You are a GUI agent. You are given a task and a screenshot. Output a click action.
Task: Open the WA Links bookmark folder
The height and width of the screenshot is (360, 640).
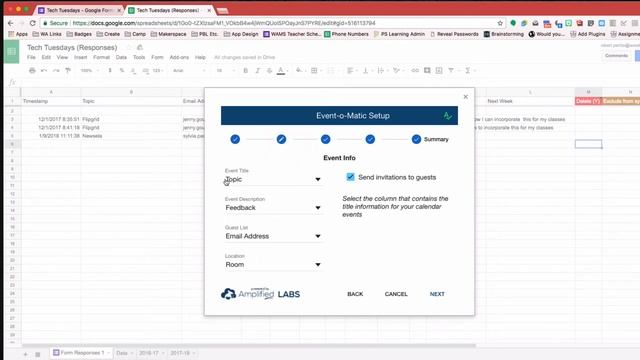coord(47,34)
